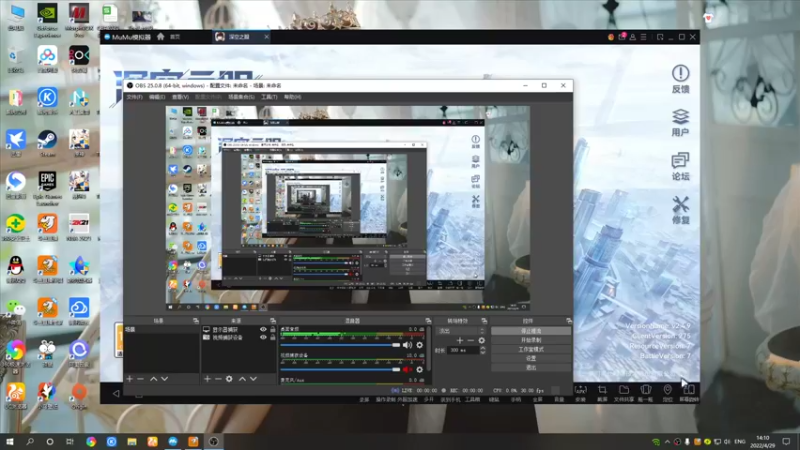Click 退出 button in OBS controls
Viewport: 800px width, 450px height.
[531, 367]
